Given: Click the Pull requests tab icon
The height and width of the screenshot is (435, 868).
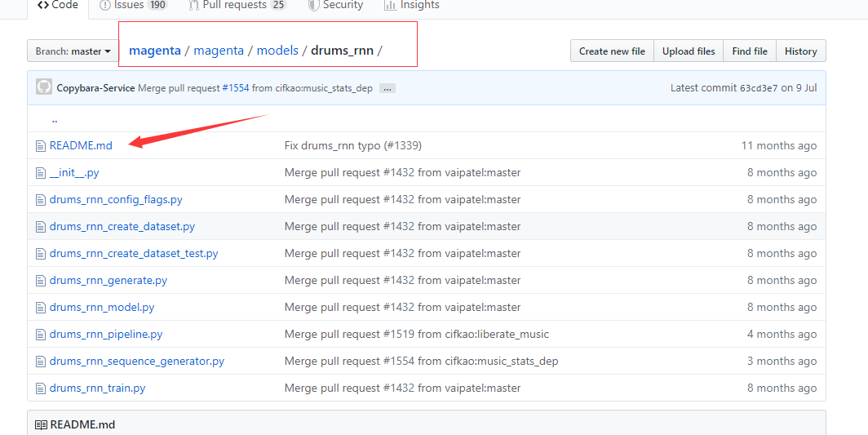Looking at the screenshot, I should [194, 6].
